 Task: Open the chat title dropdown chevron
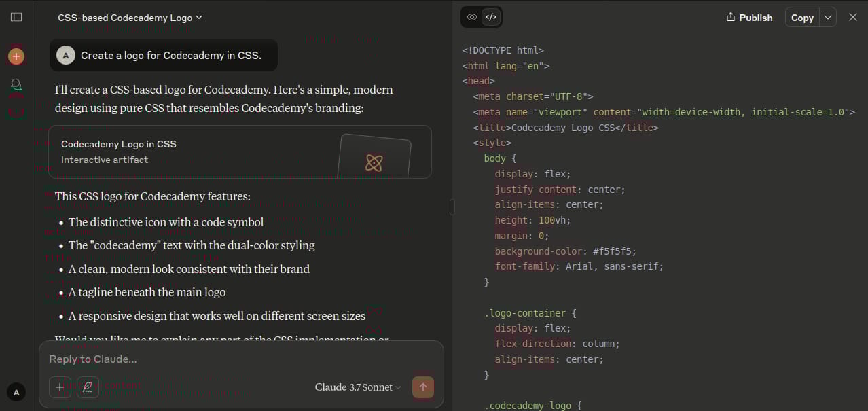pos(199,18)
